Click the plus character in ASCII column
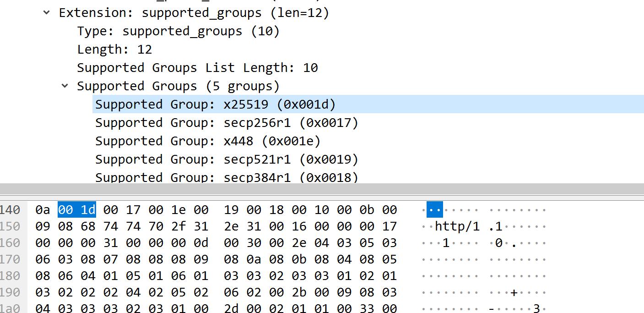The width and height of the screenshot is (644, 313). pos(514,292)
